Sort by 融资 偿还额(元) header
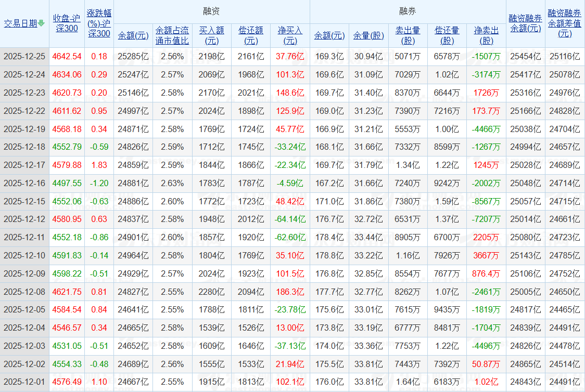The height and width of the screenshot is (392, 585). coord(251,35)
